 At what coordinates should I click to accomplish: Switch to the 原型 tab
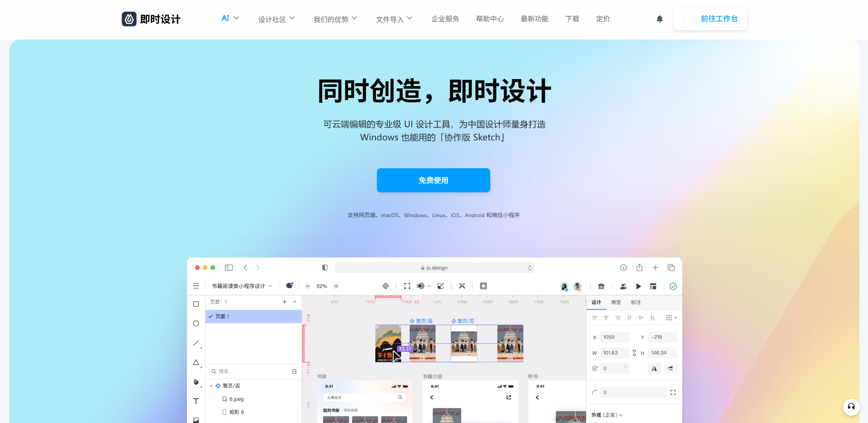pos(616,302)
